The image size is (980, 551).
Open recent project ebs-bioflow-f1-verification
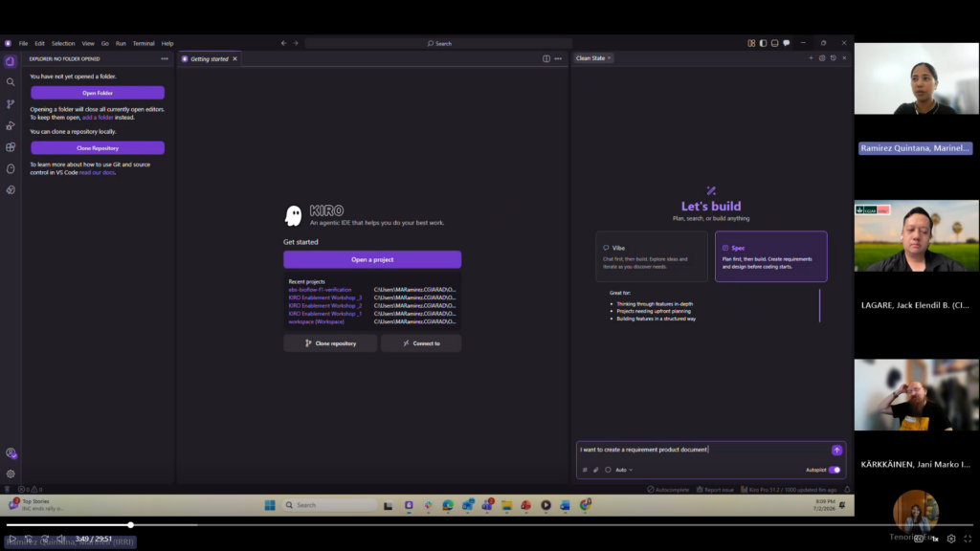click(x=320, y=290)
